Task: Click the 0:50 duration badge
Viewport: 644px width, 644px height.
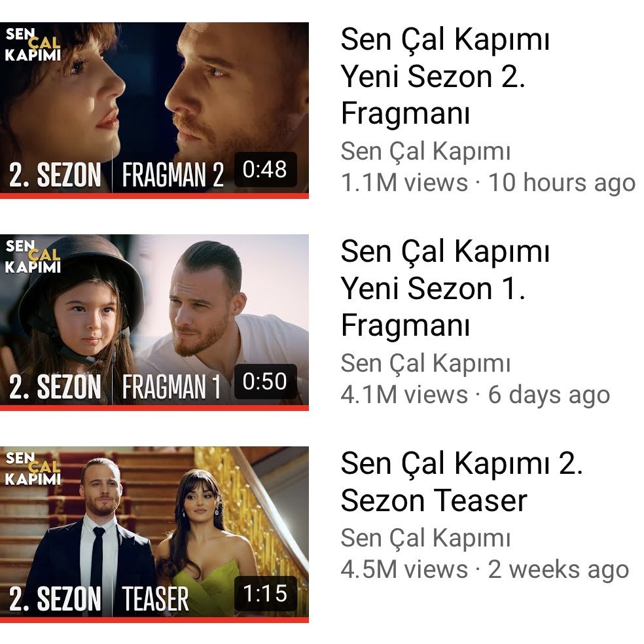Action: pyautogui.click(x=265, y=381)
